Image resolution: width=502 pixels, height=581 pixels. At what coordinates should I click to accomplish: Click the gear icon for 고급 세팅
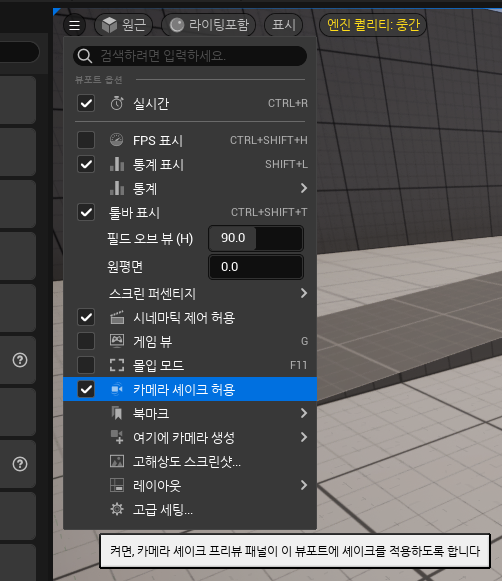click(117, 509)
